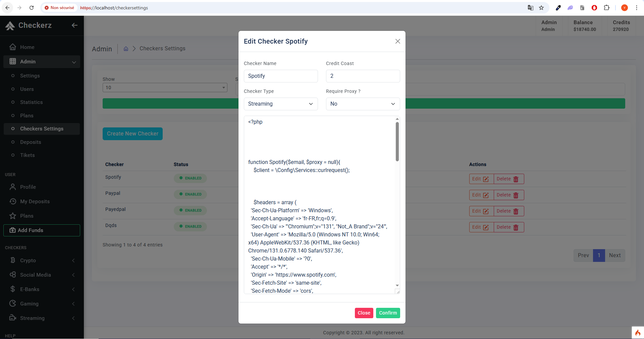This screenshot has height=339, width=644.
Task: Click the translate page icon
Action: (530, 8)
